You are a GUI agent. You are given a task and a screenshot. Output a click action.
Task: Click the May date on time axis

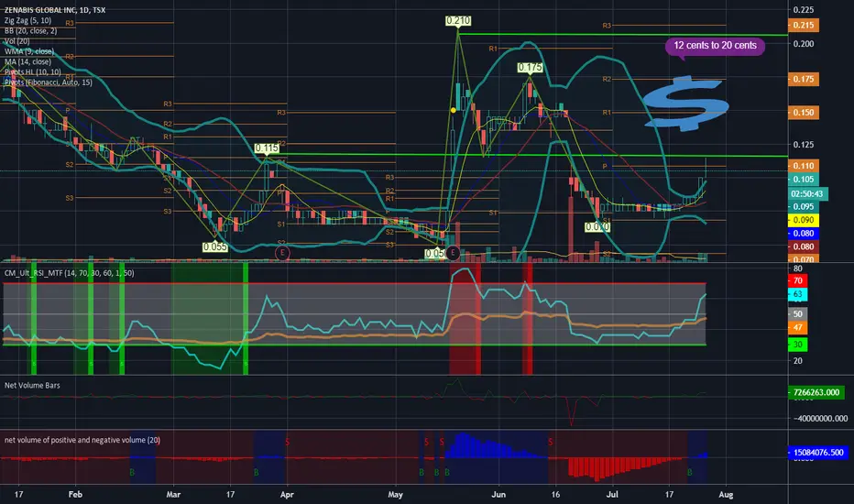tap(396, 494)
